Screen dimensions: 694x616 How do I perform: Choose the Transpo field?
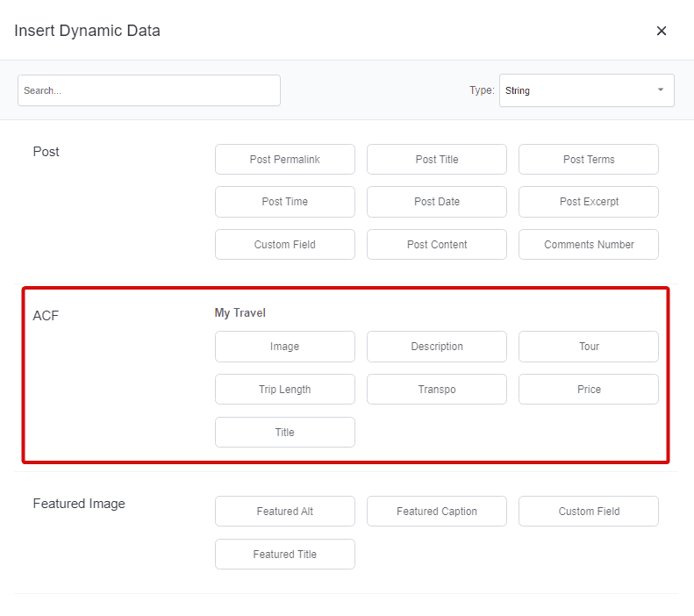click(x=436, y=390)
